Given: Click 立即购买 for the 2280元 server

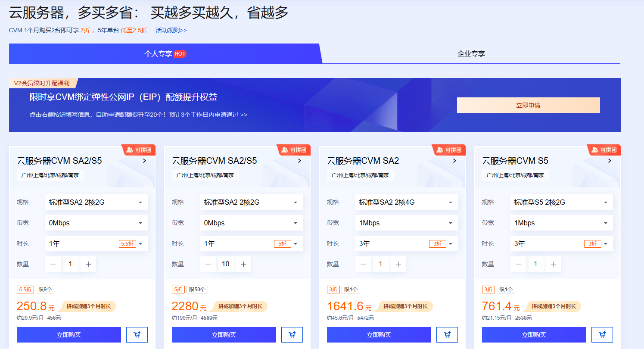Looking at the screenshot, I should [224, 335].
